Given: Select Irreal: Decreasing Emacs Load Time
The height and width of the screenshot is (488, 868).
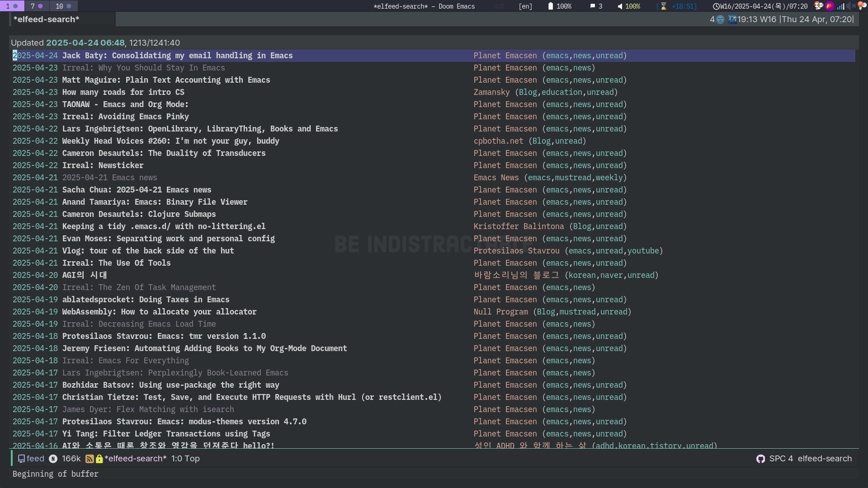Looking at the screenshot, I should pos(139,324).
